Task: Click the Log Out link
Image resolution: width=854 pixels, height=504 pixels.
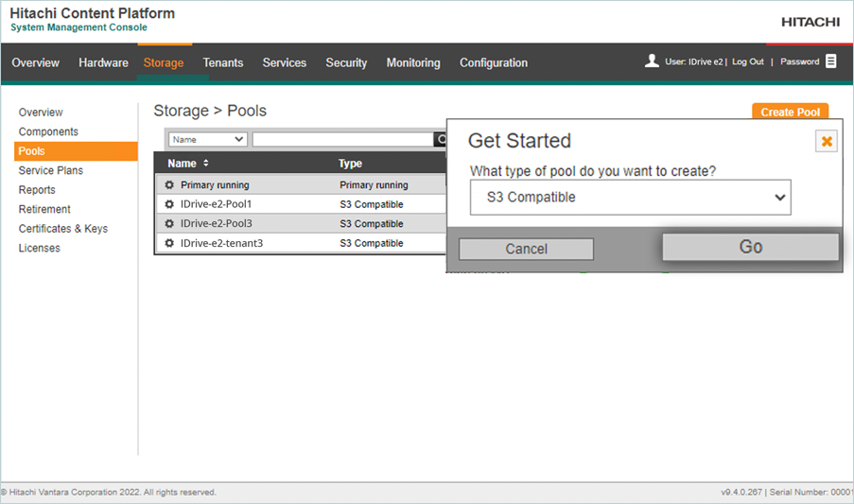Action: tap(748, 61)
